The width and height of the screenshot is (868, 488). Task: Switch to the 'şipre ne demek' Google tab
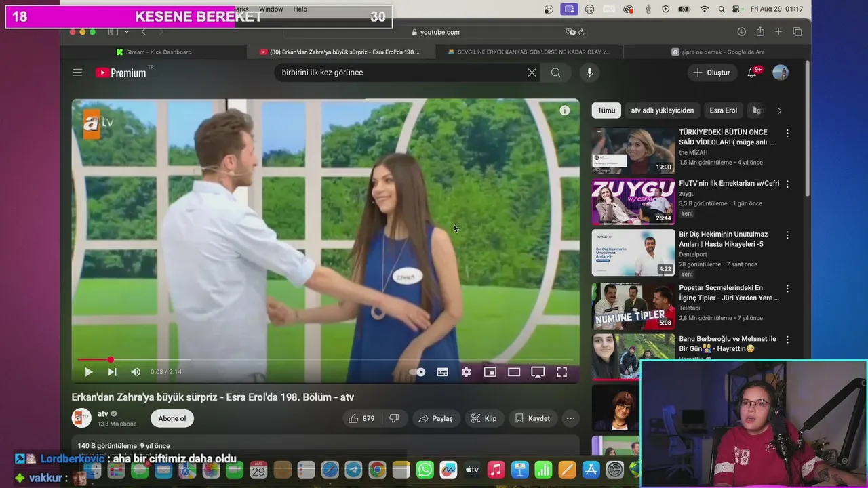click(x=717, y=52)
